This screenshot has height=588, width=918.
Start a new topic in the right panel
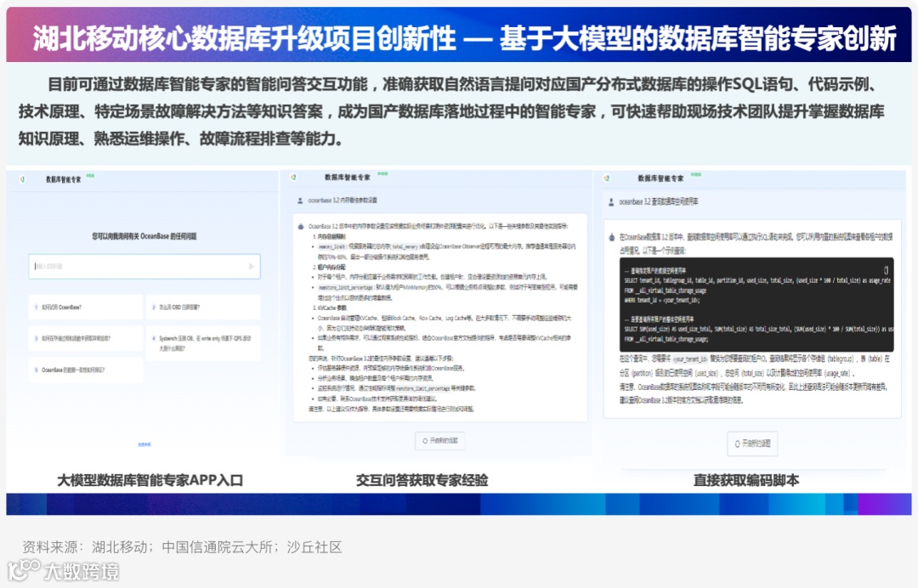(x=752, y=444)
